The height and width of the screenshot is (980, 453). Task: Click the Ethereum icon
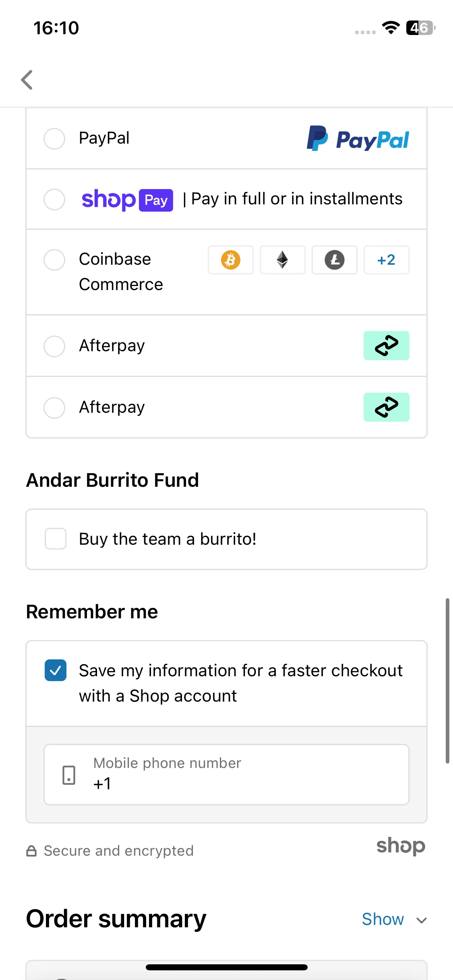pyautogui.click(x=283, y=260)
